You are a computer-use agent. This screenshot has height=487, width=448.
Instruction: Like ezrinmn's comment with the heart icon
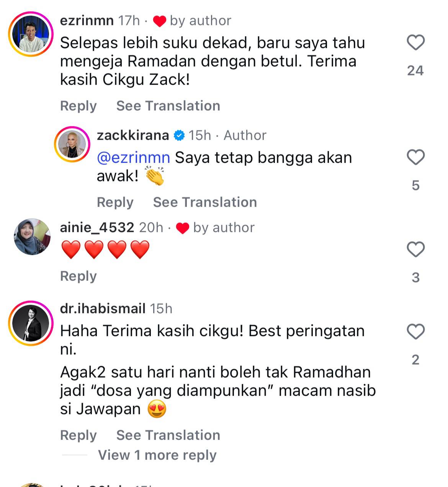(x=415, y=42)
